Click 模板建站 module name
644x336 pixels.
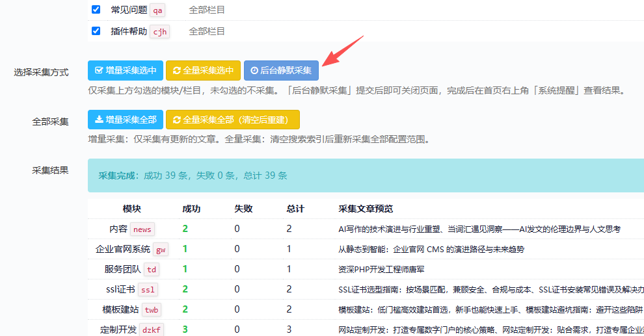120,309
